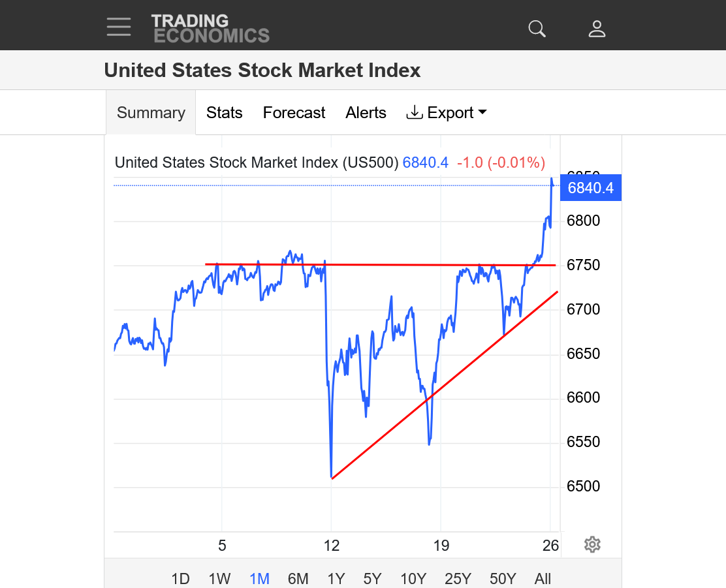Click the blue 6840.4 price label

pos(590,189)
